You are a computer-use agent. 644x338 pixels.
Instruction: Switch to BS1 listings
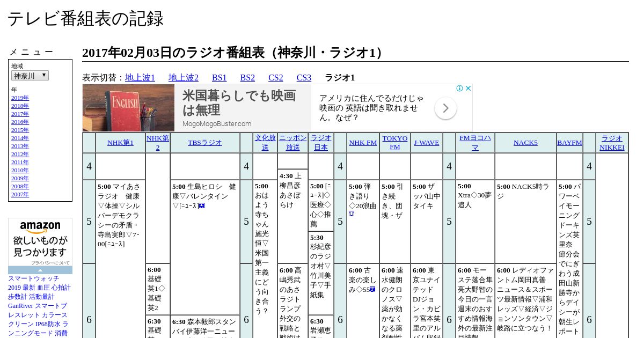click(219, 77)
